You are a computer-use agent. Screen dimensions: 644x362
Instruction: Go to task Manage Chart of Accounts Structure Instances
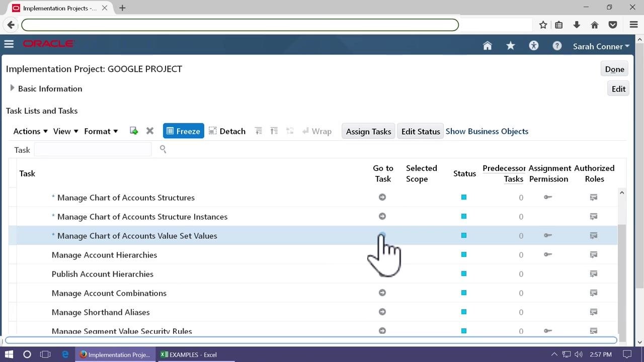[x=382, y=216]
